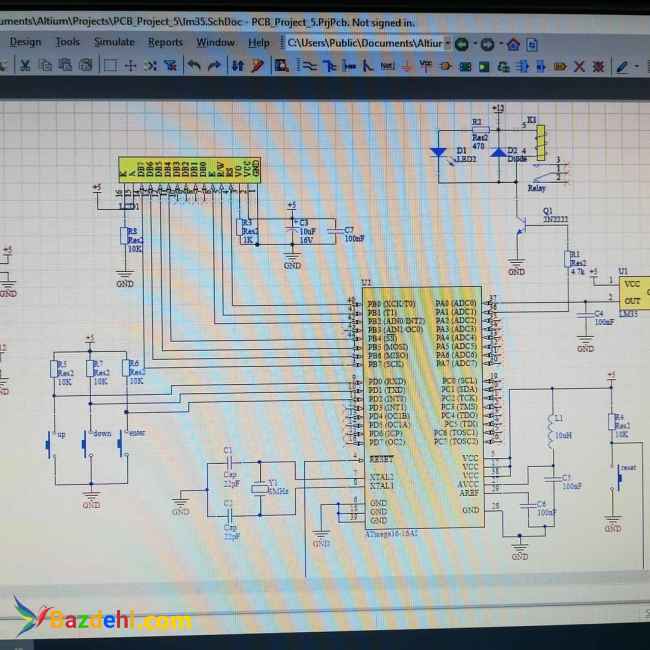The image size is (650, 650).
Task: Select the Place Net Label tool
Action: tap(387, 66)
